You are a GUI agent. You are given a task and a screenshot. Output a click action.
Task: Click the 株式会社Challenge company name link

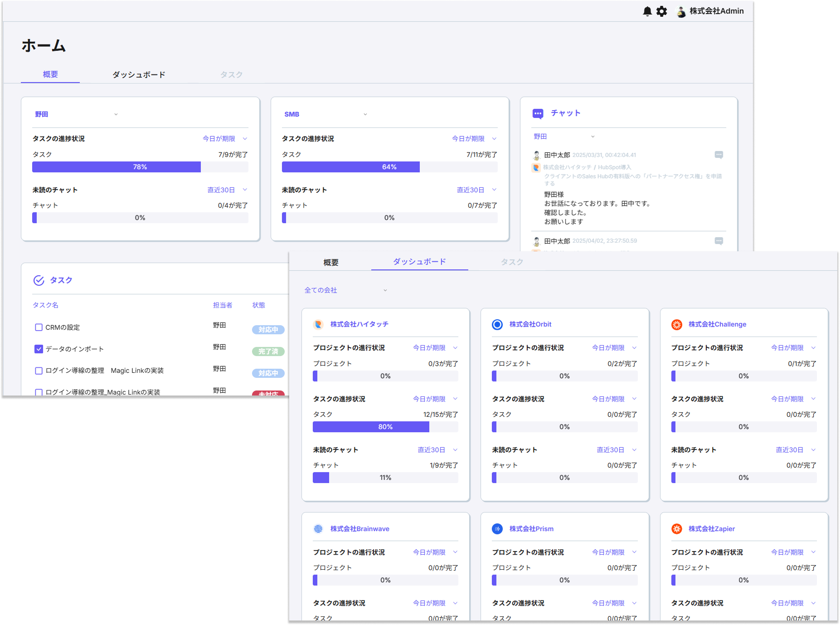tap(717, 324)
